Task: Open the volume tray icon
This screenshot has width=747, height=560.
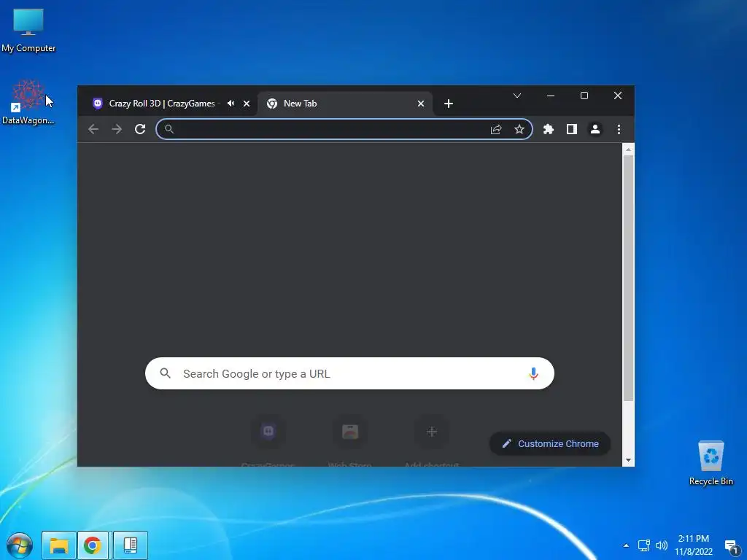Action: [x=662, y=545]
